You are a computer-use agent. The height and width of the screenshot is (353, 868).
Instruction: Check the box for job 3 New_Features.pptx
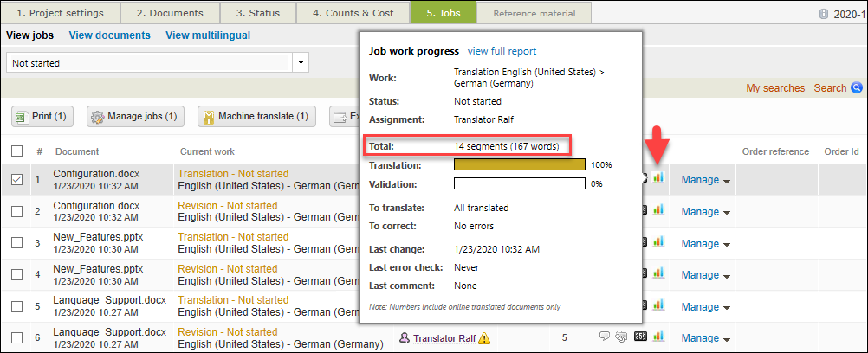[x=17, y=243]
